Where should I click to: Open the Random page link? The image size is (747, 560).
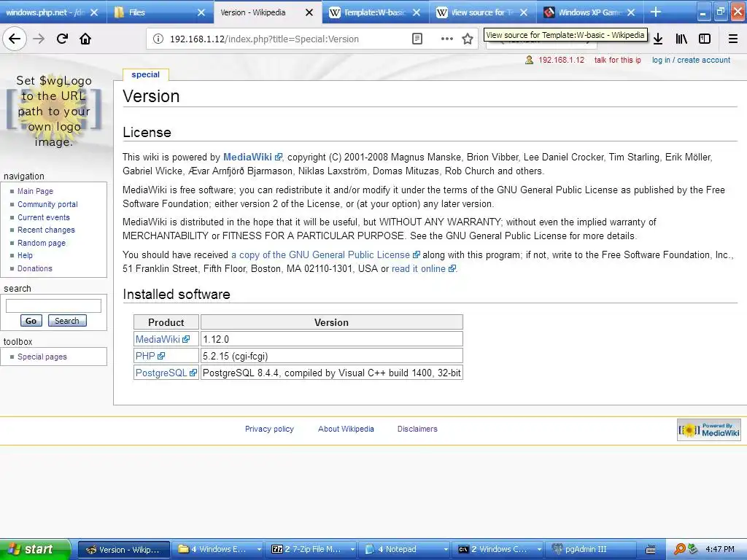(x=42, y=243)
